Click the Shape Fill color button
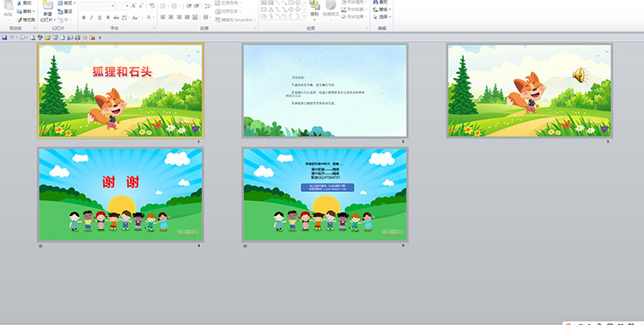This screenshot has width=644, height=325. pyautogui.click(x=355, y=2)
